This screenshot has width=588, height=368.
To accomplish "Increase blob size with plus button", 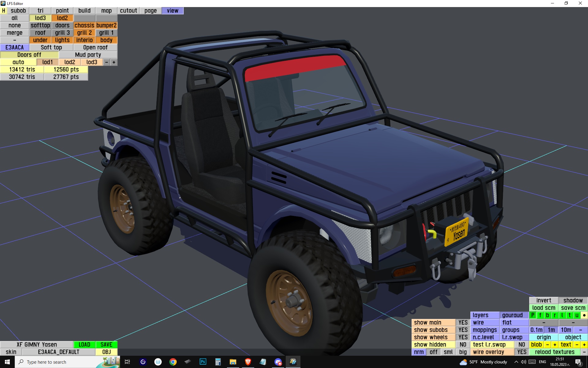I will [555, 345].
